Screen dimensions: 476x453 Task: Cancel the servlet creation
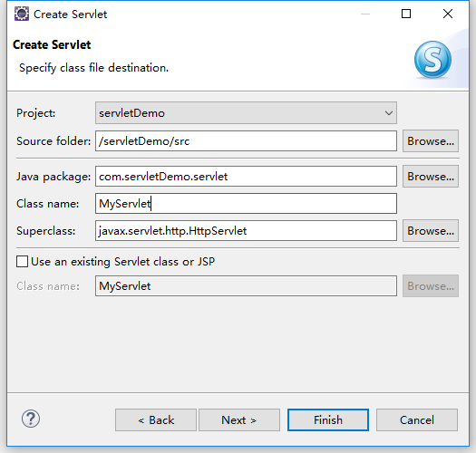click(x=417, y=419)
